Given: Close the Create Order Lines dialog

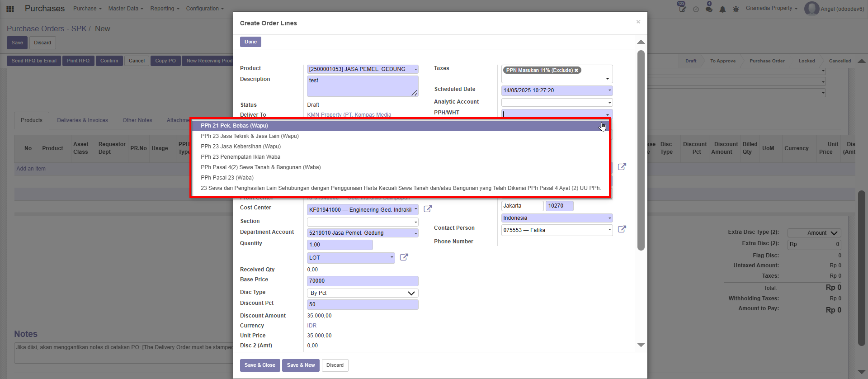Looking at the screenshot, I should 638,22.
